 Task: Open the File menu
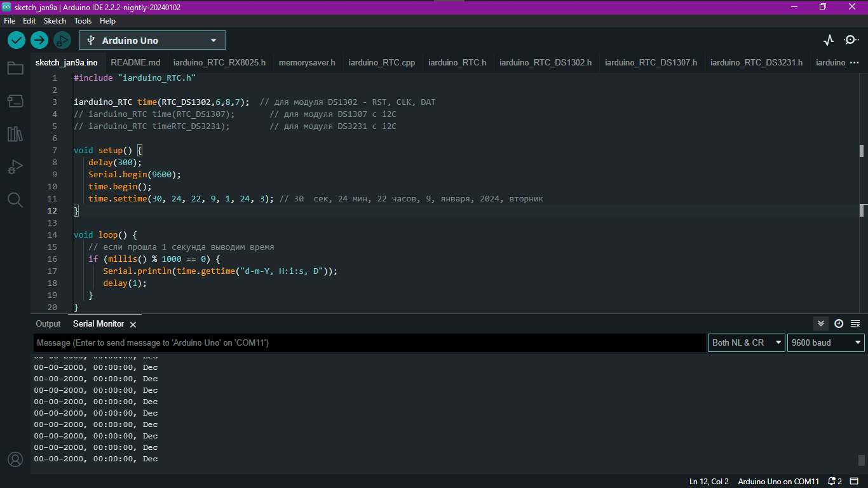pos(10,21)
